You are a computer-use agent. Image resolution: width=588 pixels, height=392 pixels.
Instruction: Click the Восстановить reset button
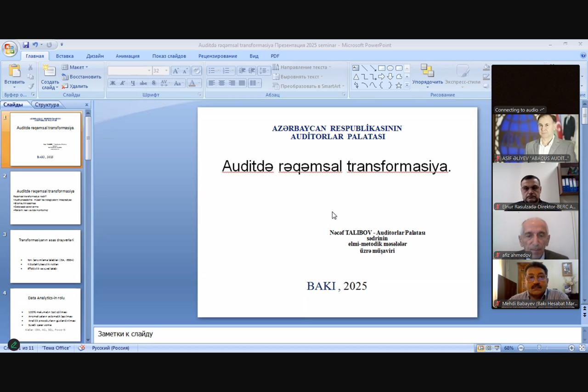81,77
